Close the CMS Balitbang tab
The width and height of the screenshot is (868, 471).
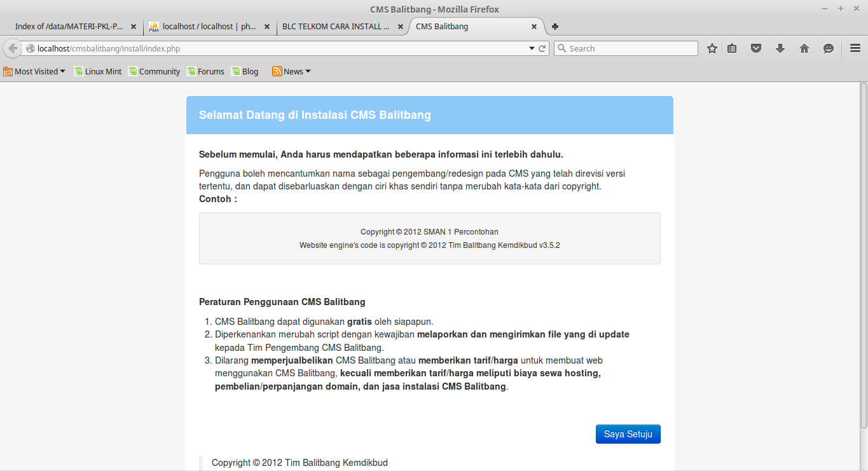(534, 27)
